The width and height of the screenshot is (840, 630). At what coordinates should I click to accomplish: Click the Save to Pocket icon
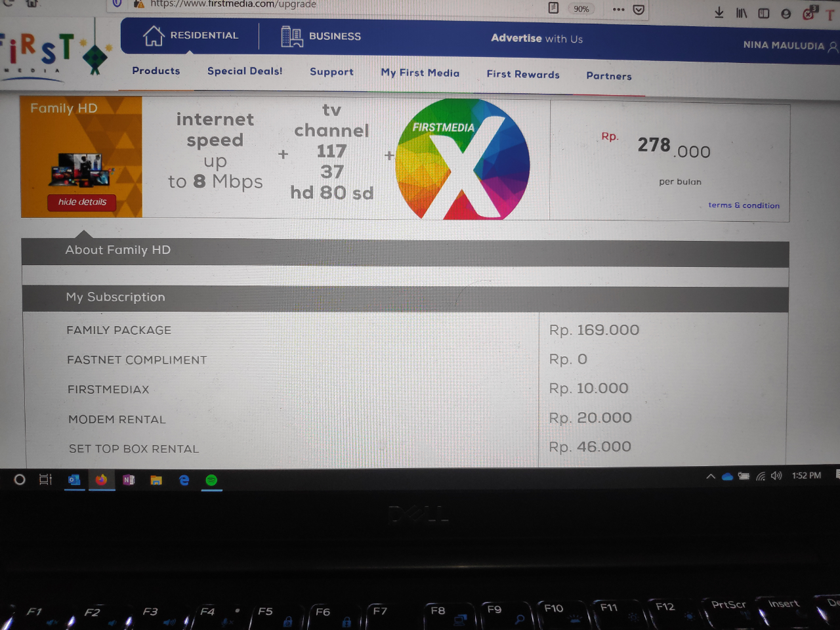coord(639,10)
